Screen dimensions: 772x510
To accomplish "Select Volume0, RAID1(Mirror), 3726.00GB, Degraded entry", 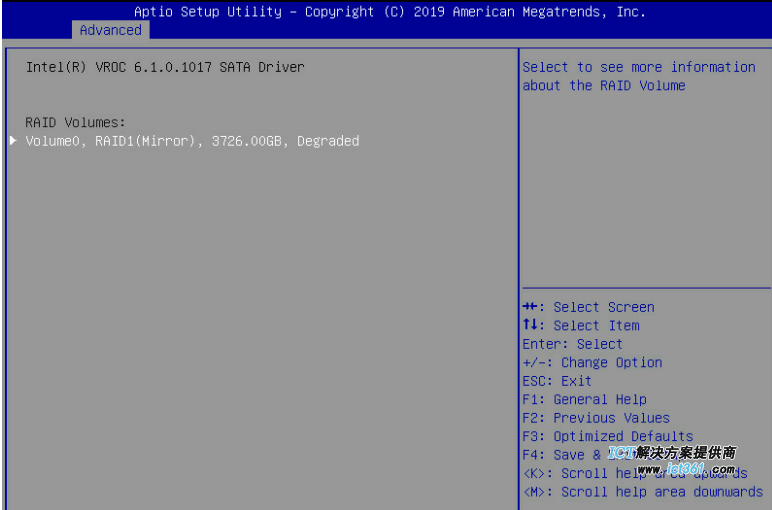I will click(x=193, y=141).
